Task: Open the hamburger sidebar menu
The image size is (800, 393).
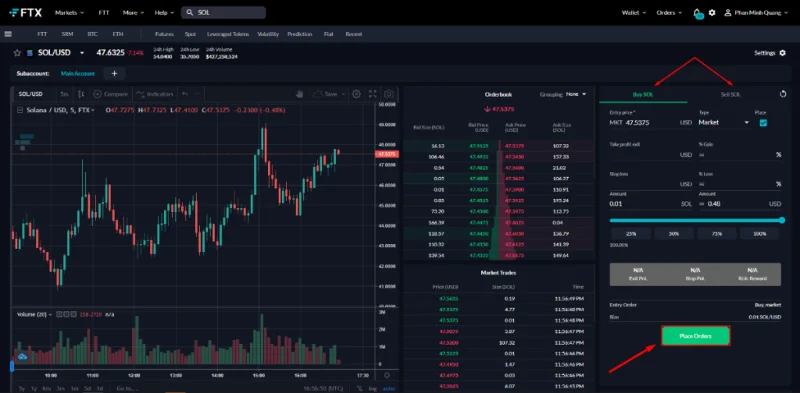Action: click(x=8, y=34)
